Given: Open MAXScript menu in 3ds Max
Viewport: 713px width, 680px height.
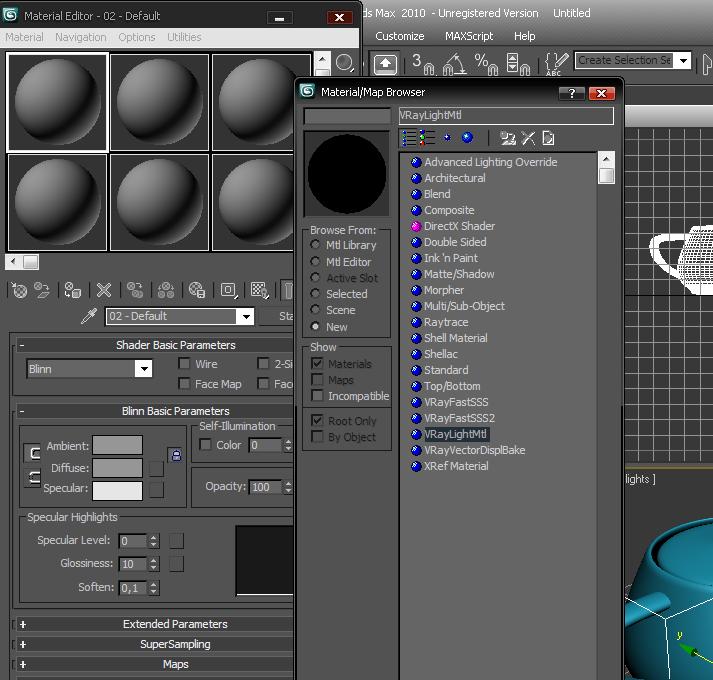Looking at the screenshot, I should 469,36.
